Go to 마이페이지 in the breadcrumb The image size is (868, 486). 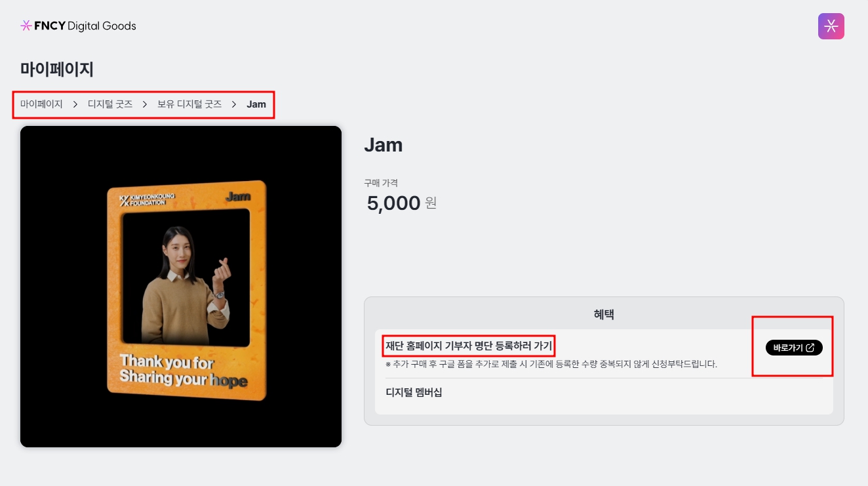click(41, 104)
